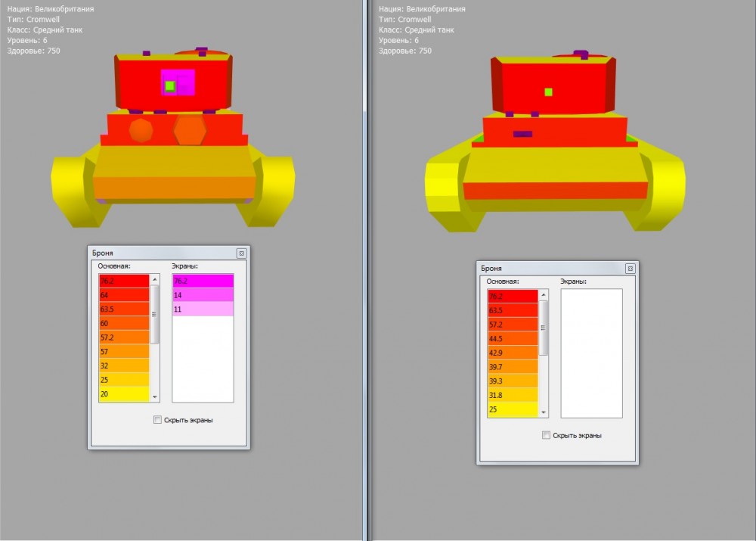The width and height of the screenshot is (756, 541).
Task: Tick Скрыть экраны checkbox in right dialog
Action: [547, 435]
